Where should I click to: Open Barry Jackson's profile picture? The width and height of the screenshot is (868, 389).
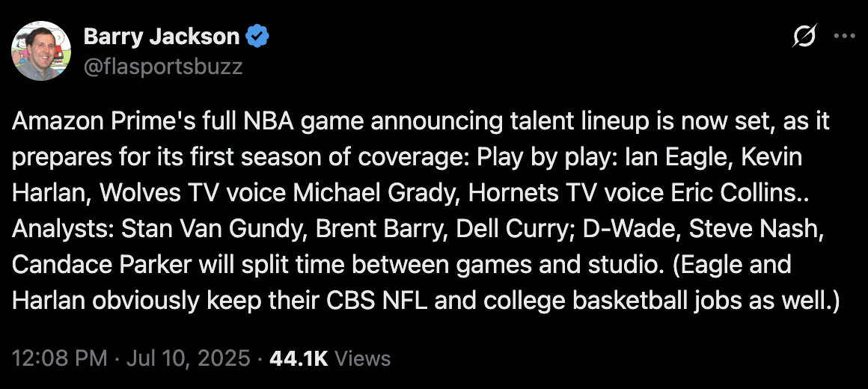click(x=41, y=50)
